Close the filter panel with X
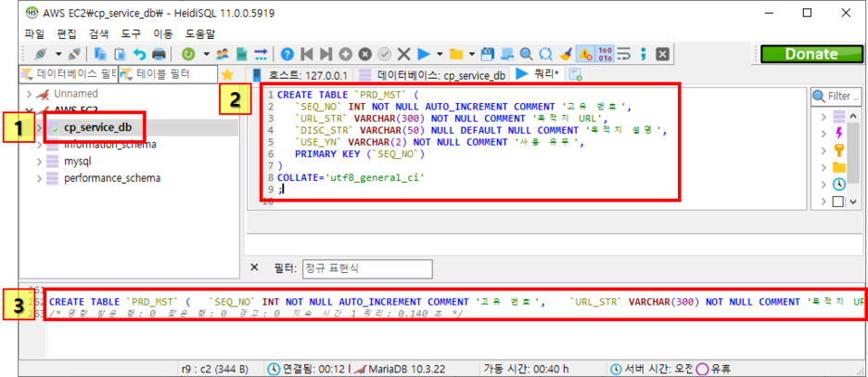Viewport: 868px width, 377px height. 254,267
